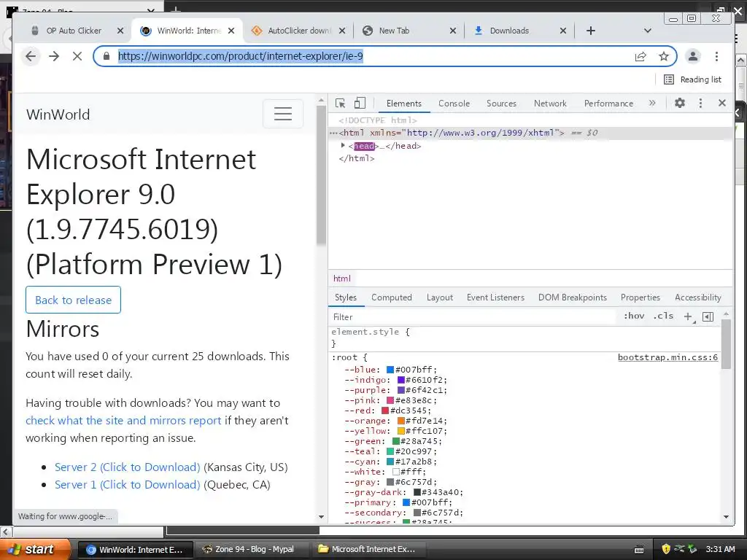Bookmark this page with the star icon
This screenshot has height=560, width=747.
click(664, 56)
